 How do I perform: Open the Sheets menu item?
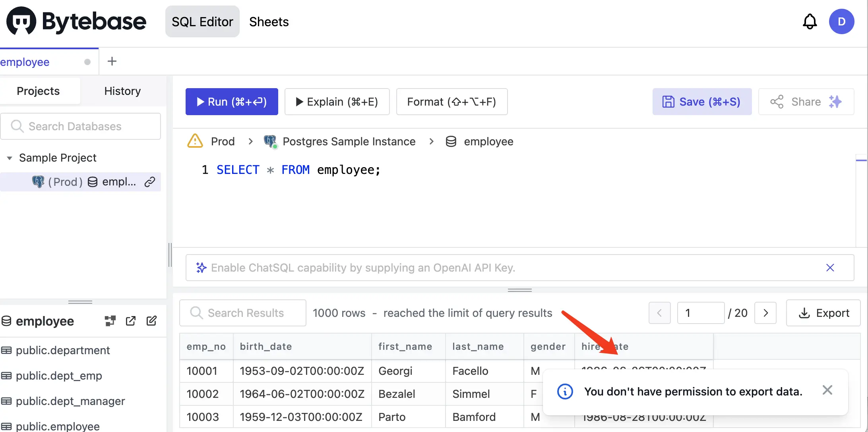click(269, 21)
